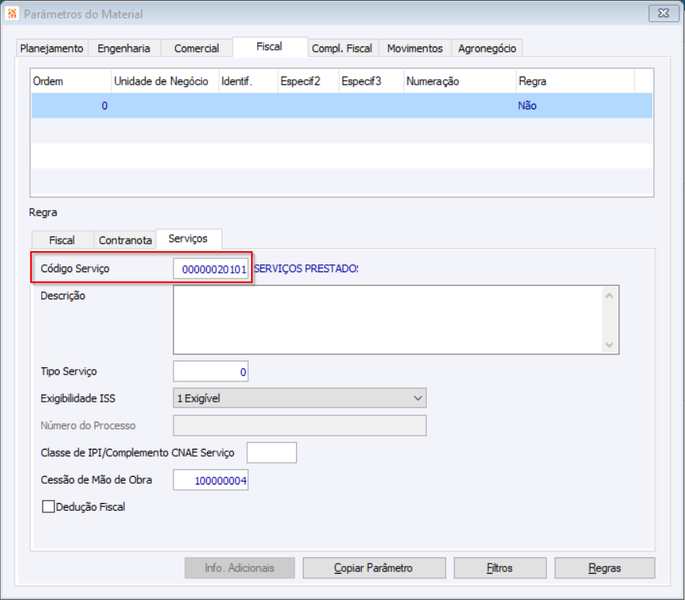Open the Filtros button

pyautogui.click(x=500, y=568)
